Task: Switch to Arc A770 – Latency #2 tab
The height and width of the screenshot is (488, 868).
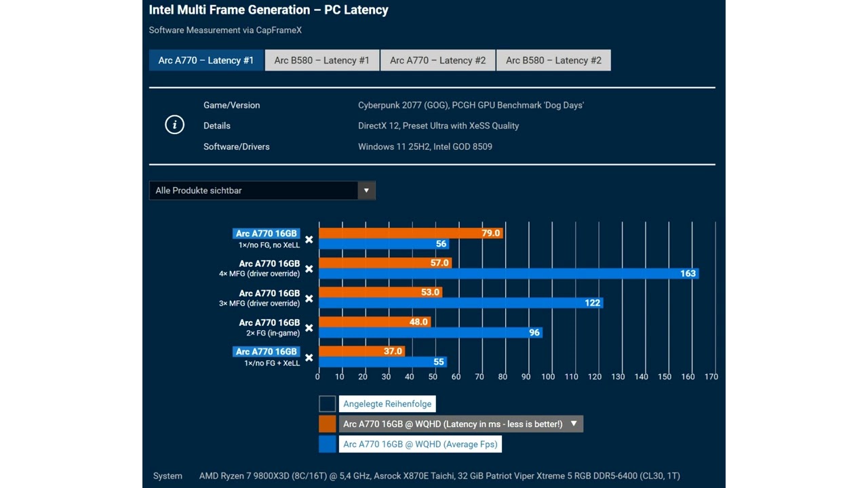Action: coord(438,60)
